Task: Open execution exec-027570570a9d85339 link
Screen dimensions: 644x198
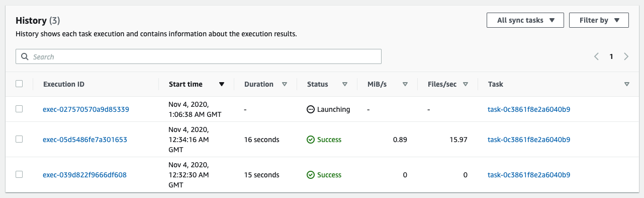Action: click(x=85, y=109)
